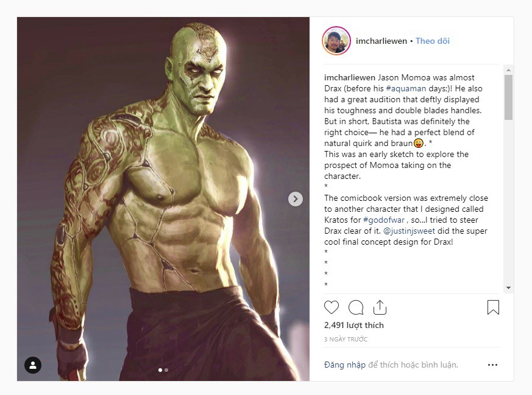This screenshot has width=532, height=395.
Task: Save post with the bookmark icon
Action: tap(493, 307)
